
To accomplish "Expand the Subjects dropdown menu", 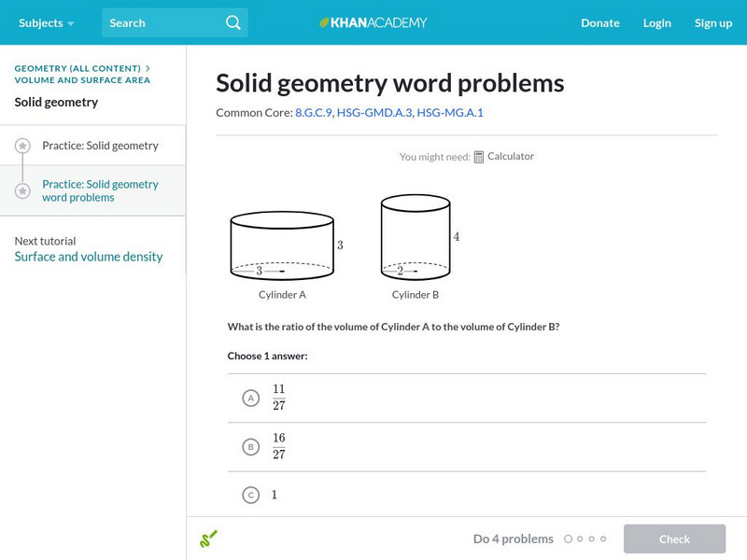I will coord(46,22).
